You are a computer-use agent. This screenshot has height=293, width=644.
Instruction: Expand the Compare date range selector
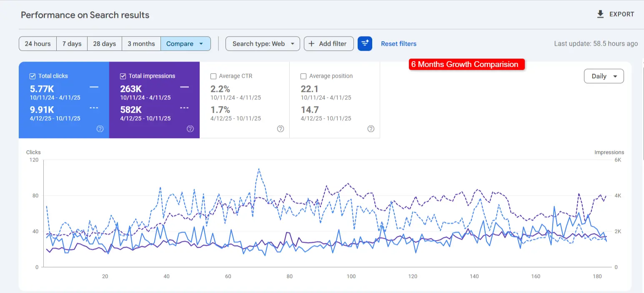[x=185, y=43]
